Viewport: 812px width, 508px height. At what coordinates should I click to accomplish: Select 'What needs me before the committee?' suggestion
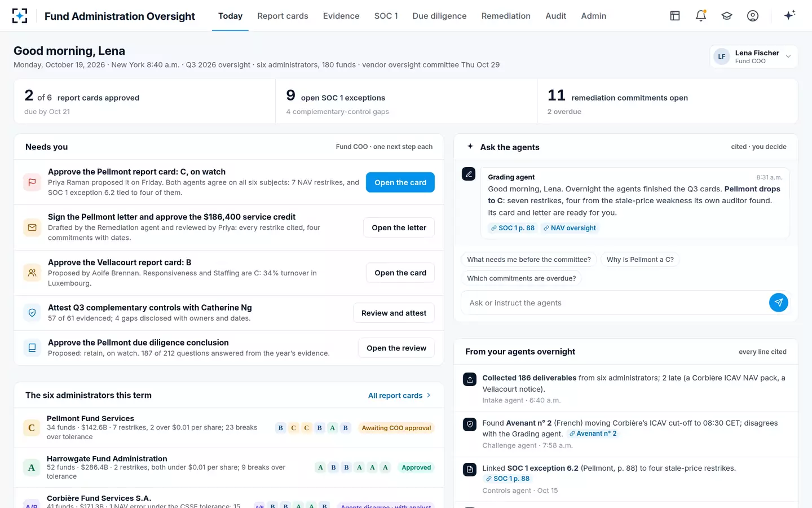coord(529,260)
